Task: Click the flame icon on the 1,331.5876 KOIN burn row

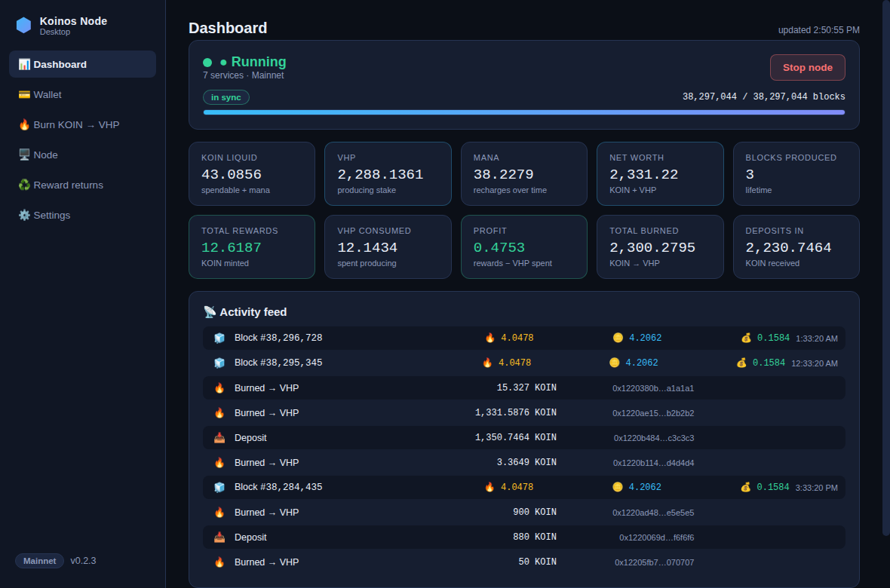Action: pos(219,412)
